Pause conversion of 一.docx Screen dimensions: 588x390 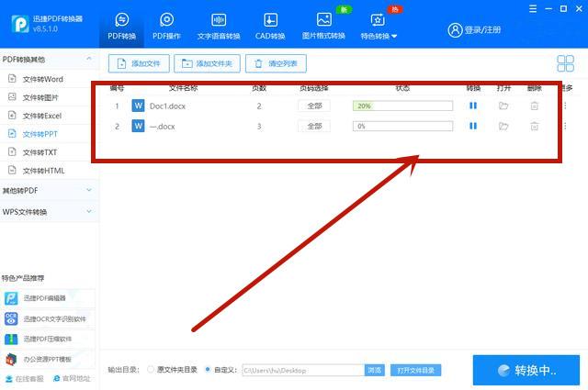(473, 127)
